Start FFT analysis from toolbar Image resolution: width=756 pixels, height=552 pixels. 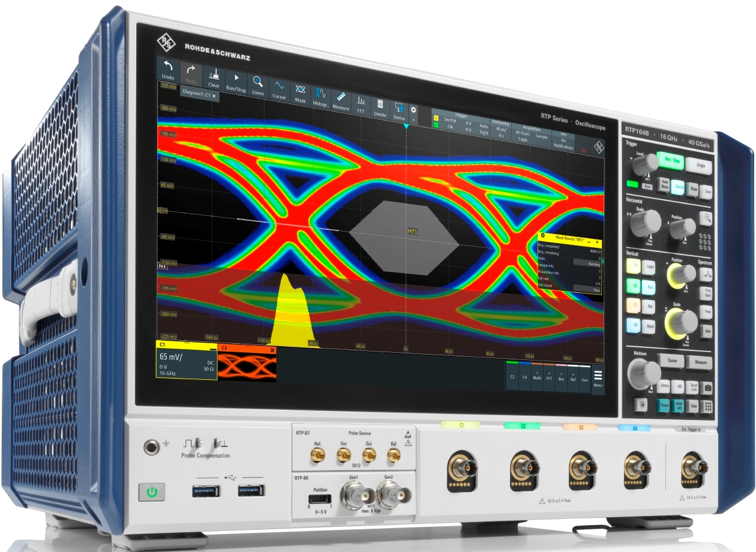coord(361,104)
